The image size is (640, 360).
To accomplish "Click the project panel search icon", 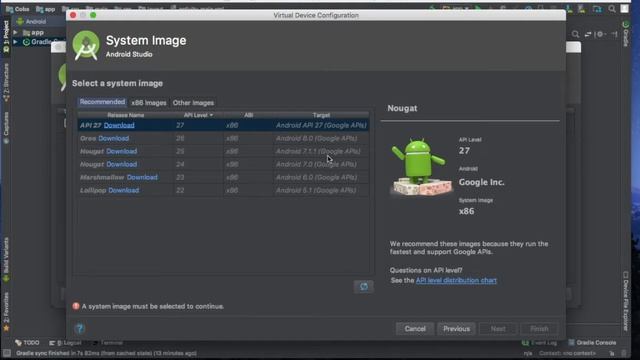I will 576,34.
